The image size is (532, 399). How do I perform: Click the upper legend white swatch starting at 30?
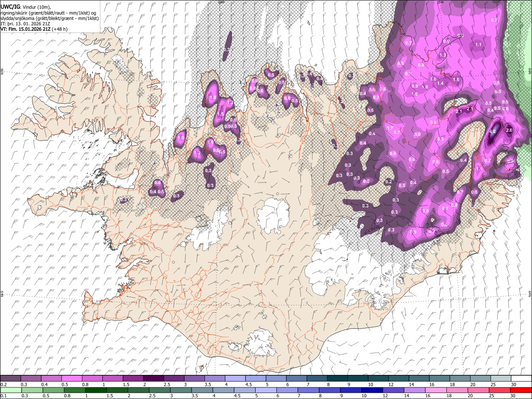(x=521, y=379)
